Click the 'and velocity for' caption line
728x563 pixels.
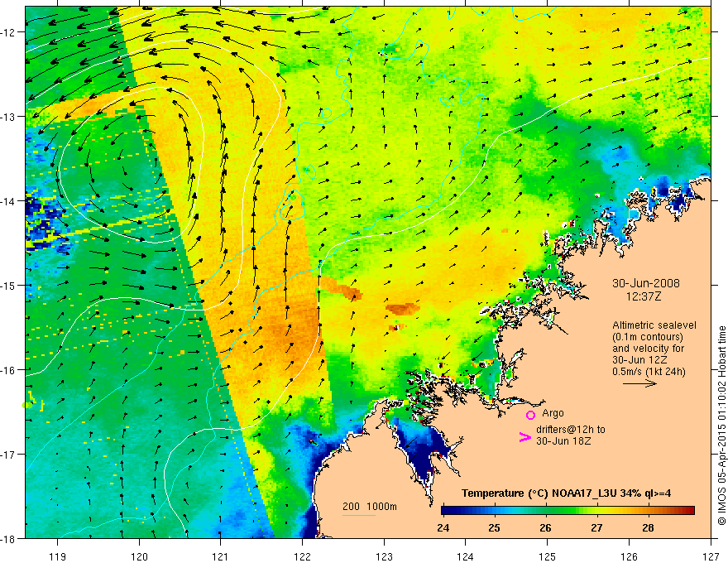click(x=648, y=349)
